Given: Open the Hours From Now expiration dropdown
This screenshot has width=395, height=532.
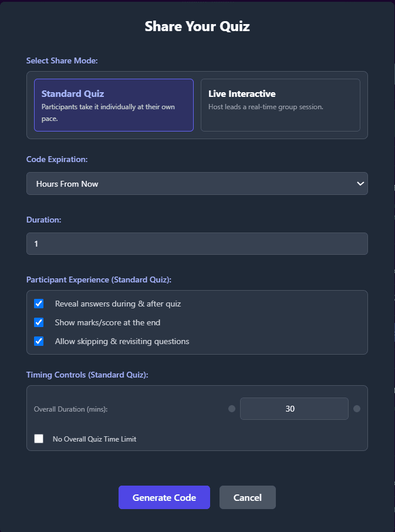Looking at the screenshot, I should click(x=197, y=184).
